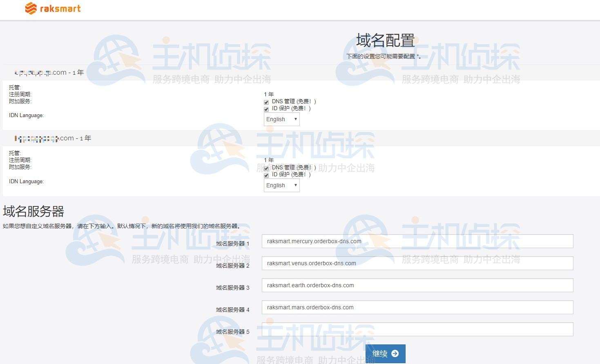Screen dimensions: 600x364
Task: Click inside the 域名服务器 2 name server field
Action: (x=417, y=263)
